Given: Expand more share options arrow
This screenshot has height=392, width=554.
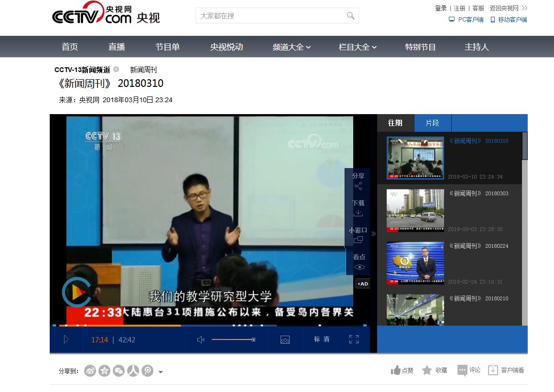Looking at the screenshot, I should (161, 372).
